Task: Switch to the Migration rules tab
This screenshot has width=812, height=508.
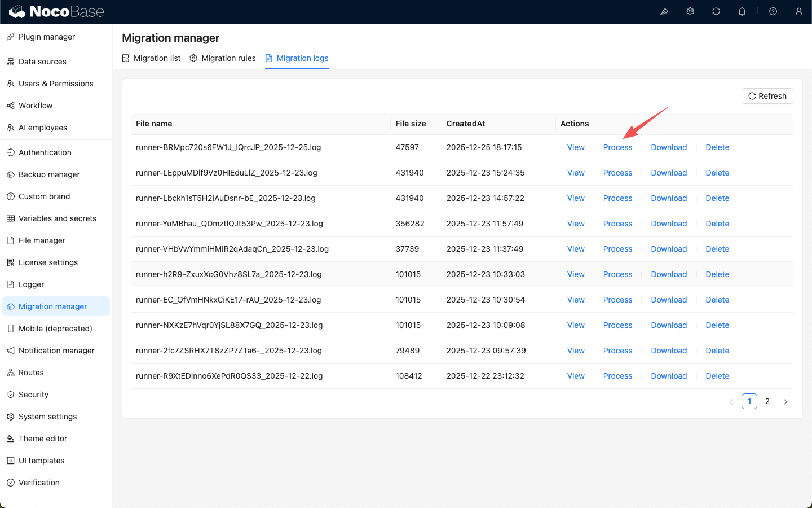Action: coord(223,58)
